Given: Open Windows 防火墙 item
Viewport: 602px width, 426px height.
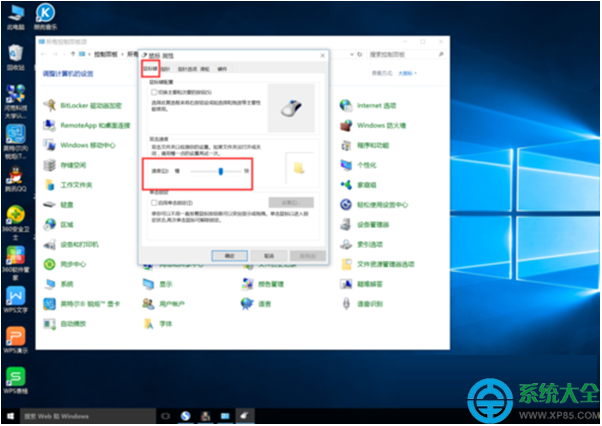Looking at the screenshot, I should [x=373, y=125].
